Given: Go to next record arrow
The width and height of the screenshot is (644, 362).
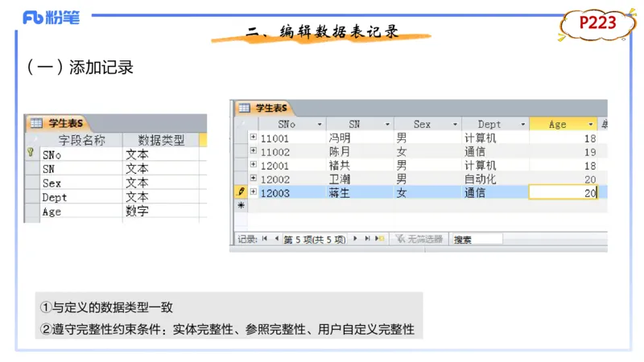Looking at the screenshot, I should [x=355, y=239].
